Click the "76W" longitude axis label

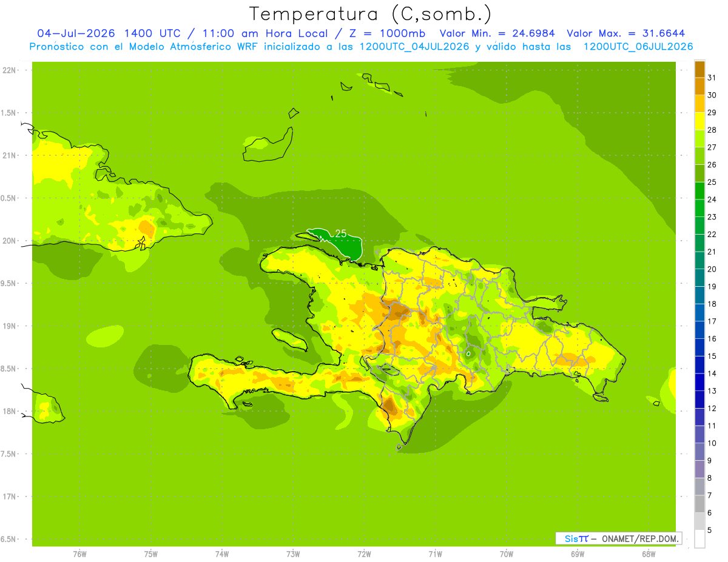(79, 554)
